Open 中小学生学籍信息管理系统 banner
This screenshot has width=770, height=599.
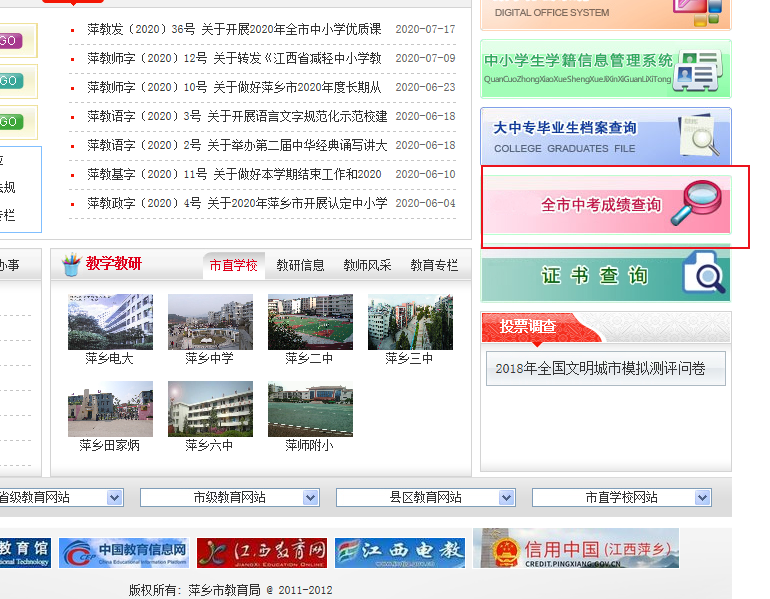coord(606,69)
